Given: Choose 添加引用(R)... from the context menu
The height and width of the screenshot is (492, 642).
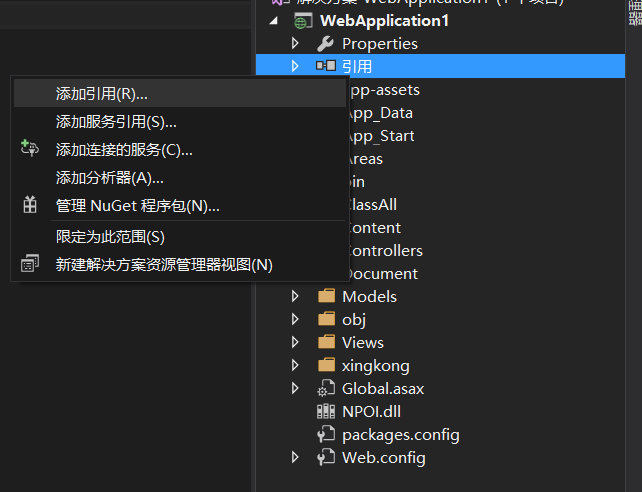Looking at the screenshot, I should pos(180,94).
